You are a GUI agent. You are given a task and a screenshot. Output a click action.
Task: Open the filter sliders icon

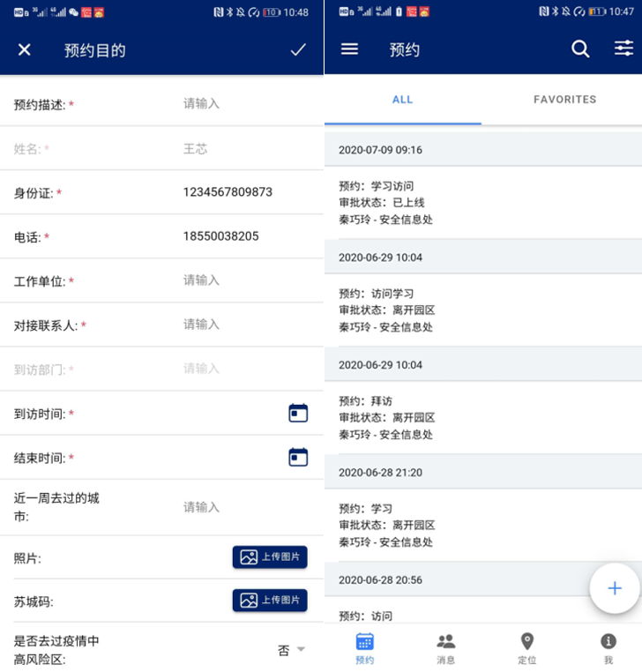[623, 49]
